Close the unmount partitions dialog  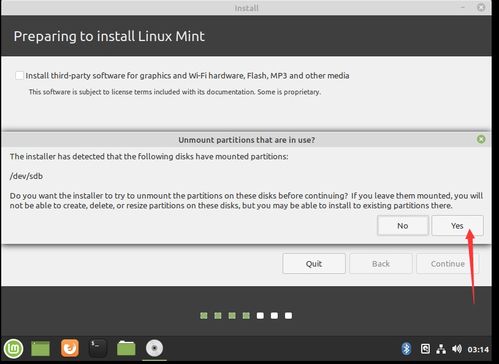pyautogui.click(x=481, y=139)
